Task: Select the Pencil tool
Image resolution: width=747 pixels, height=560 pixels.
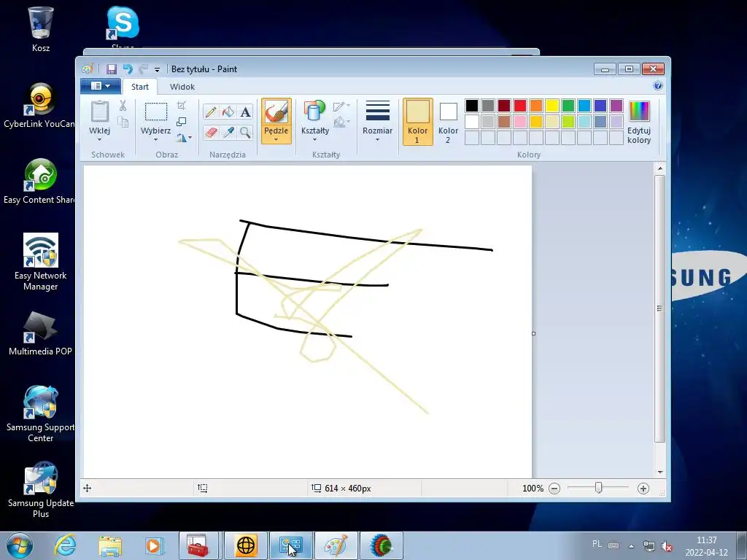Action: tap(211, 112)
